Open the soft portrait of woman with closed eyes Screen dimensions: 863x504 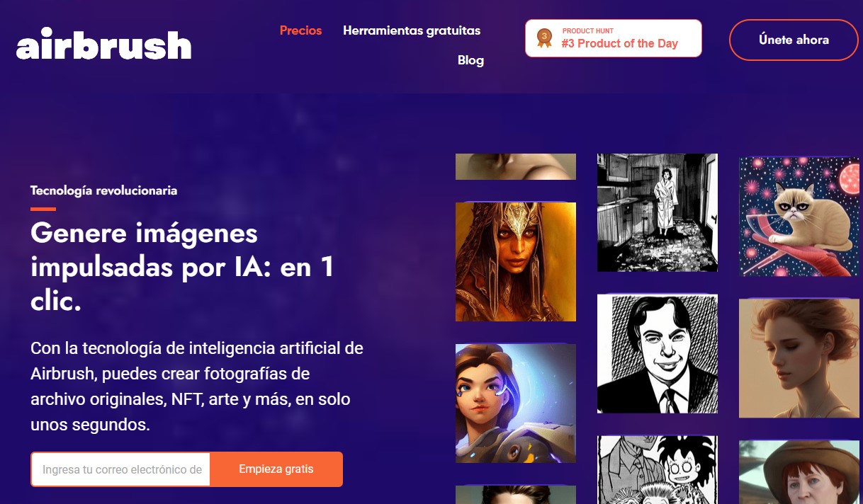coord(799,358)
